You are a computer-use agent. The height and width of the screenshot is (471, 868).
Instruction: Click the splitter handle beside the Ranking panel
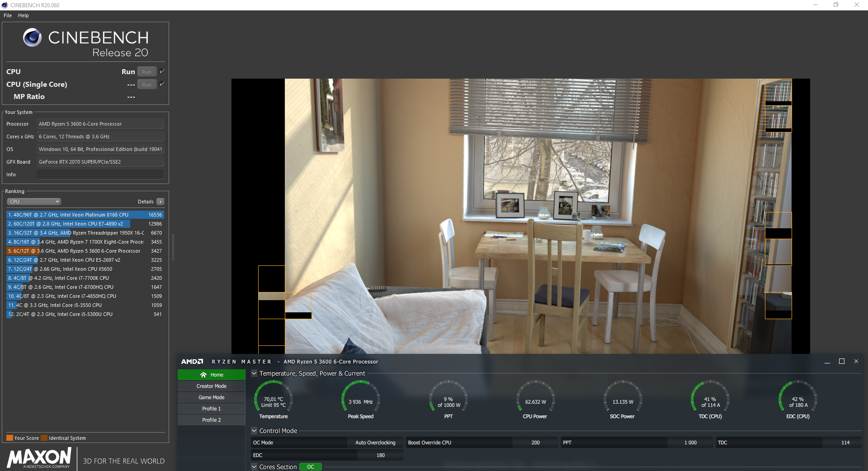click(173, 247)
